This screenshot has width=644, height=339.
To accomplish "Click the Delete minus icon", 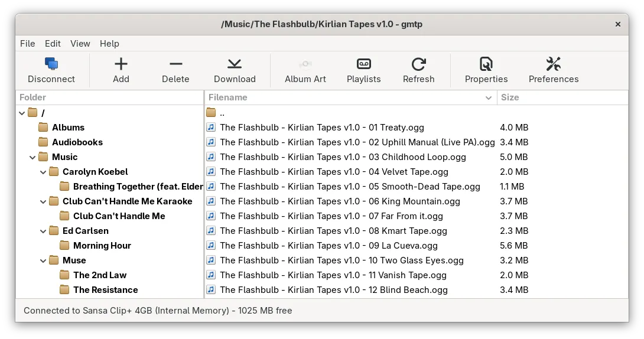I will tap(176, 64).
